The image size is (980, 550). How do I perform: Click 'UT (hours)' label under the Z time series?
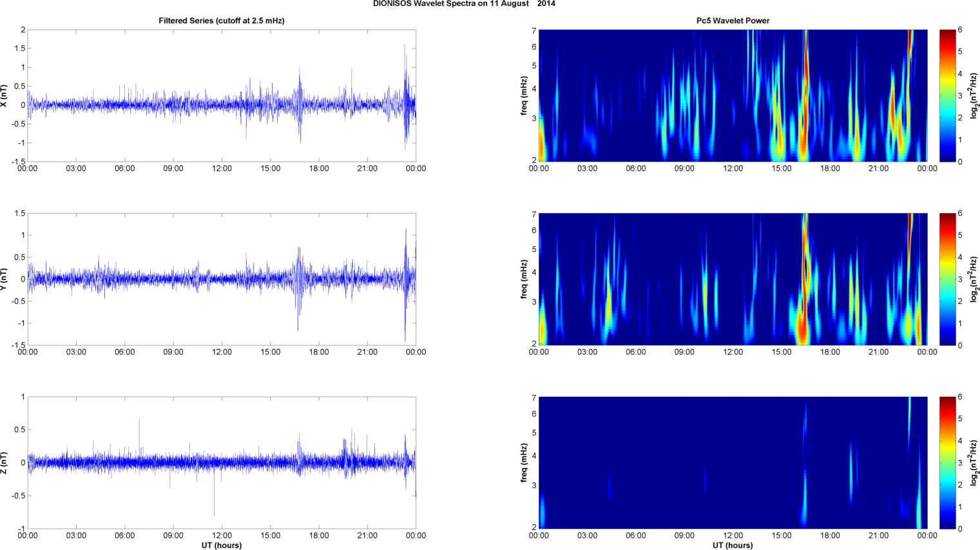(222, 545)
